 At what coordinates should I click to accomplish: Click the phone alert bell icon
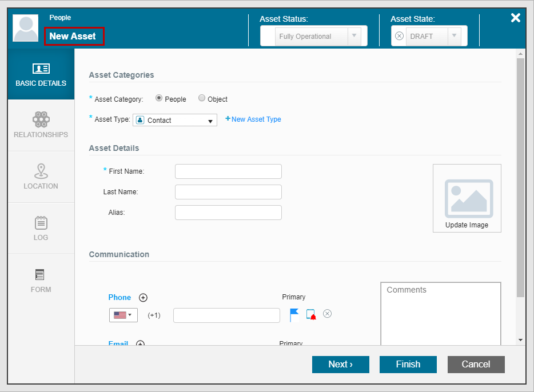point(311,314)
